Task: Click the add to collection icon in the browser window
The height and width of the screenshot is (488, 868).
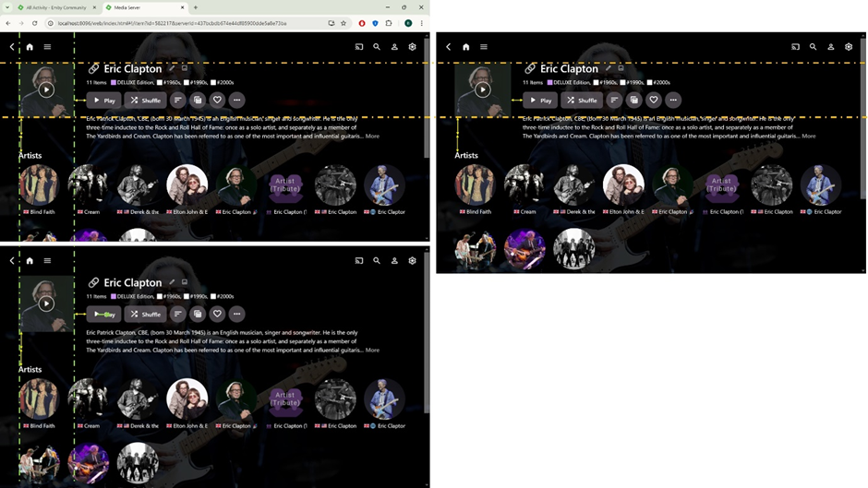Action: [198, 101]
